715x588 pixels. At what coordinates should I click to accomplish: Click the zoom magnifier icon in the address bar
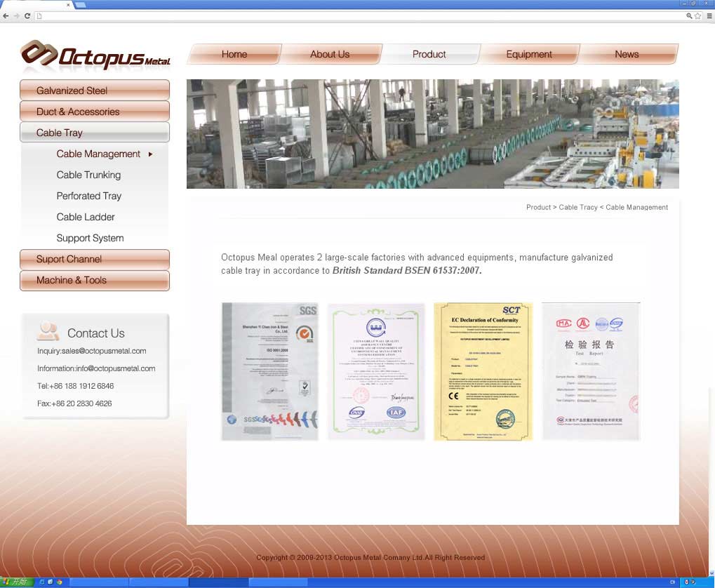(689, 15)
